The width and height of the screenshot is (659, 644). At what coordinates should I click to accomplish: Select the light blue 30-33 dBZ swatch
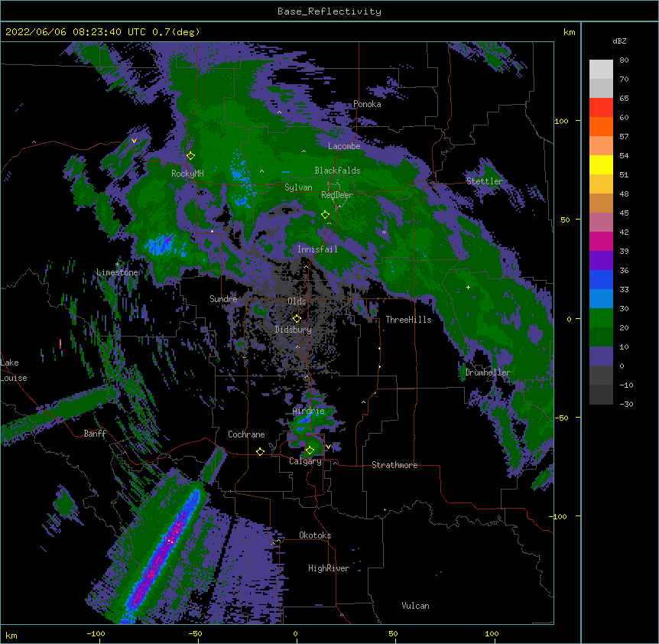click(601, 299)
